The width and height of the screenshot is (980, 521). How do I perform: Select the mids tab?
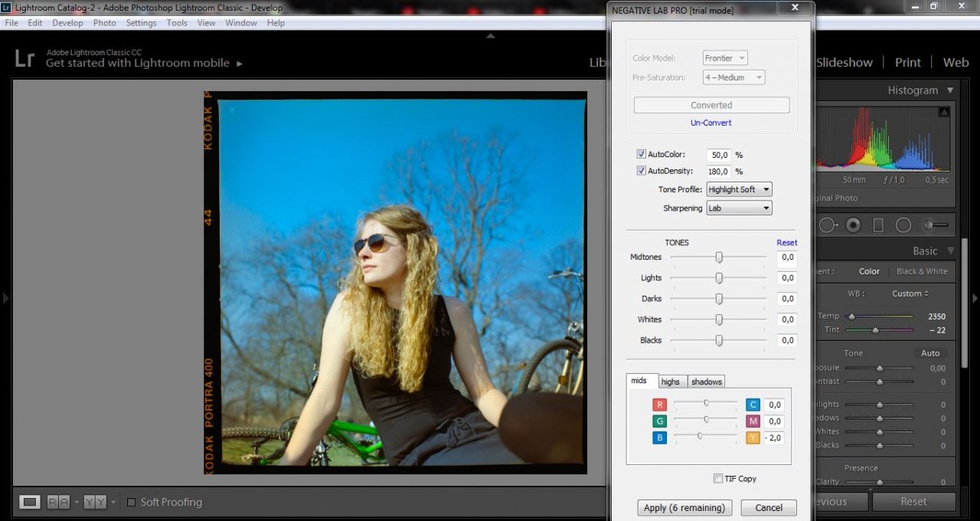[x=639, y=381]
